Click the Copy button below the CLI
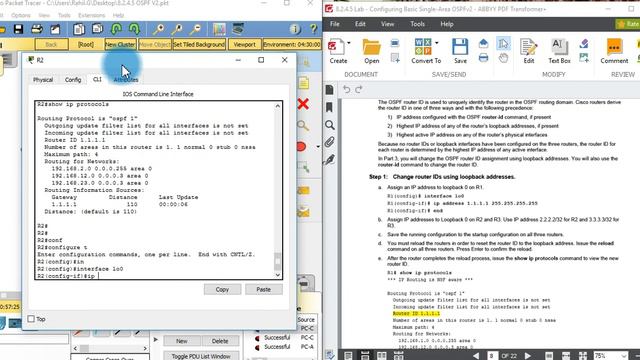This screenshot has height=360, width=640. pyautogui.click(x=222, y=289)
